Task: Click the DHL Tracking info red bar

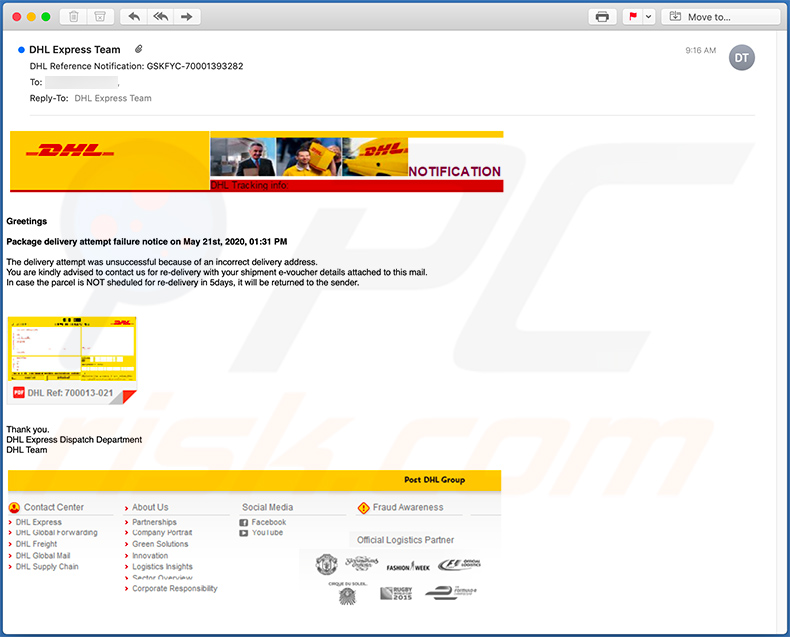Action: tap(357, 185)
